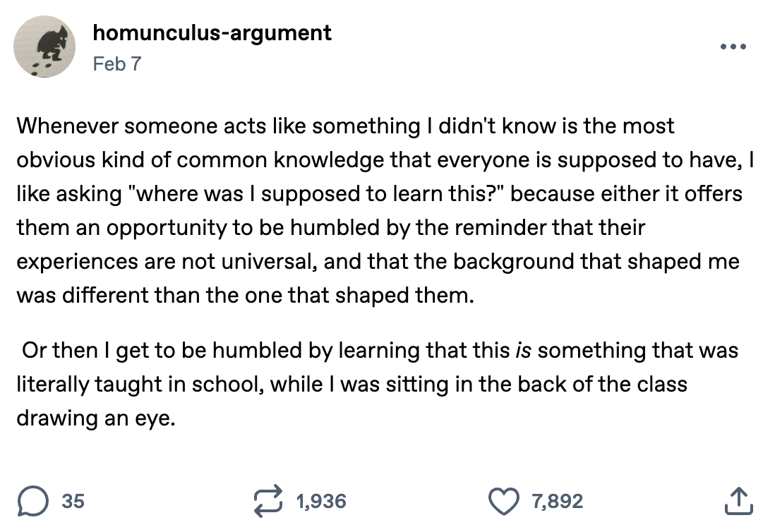Open the homunculus-argument avatar image
Viewport: 775px width, 532px height.
coord(46,47)
